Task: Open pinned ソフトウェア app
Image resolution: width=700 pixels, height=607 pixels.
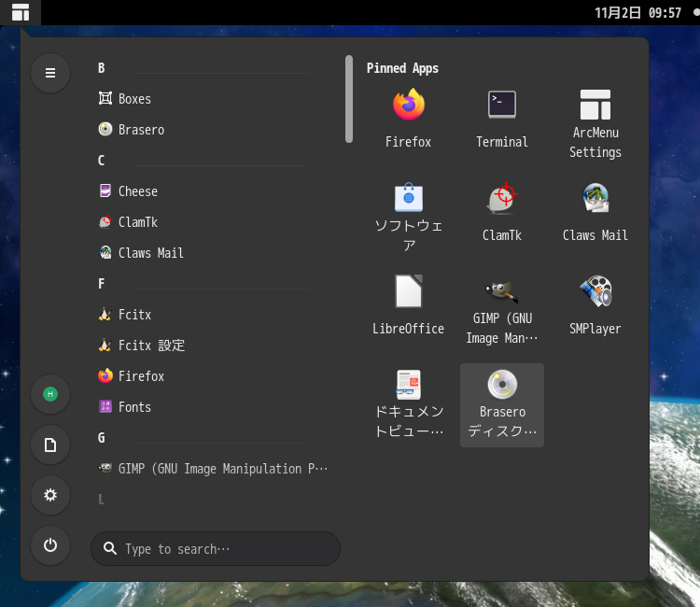Action: click(409, 219)
